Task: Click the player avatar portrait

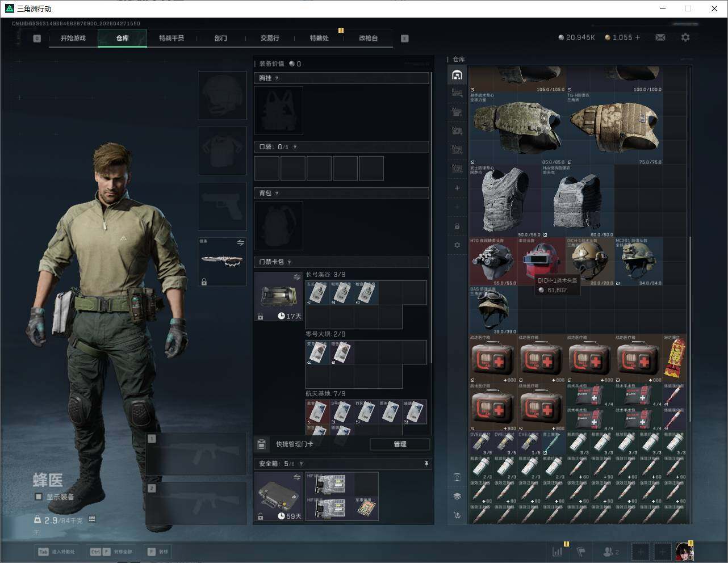Action: tap(684, 551)
